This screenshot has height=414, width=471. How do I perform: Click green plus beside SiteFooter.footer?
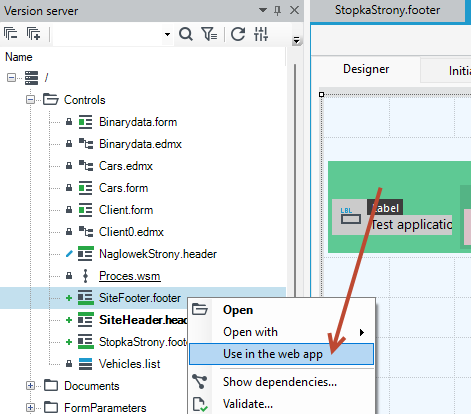click(69, 298)
